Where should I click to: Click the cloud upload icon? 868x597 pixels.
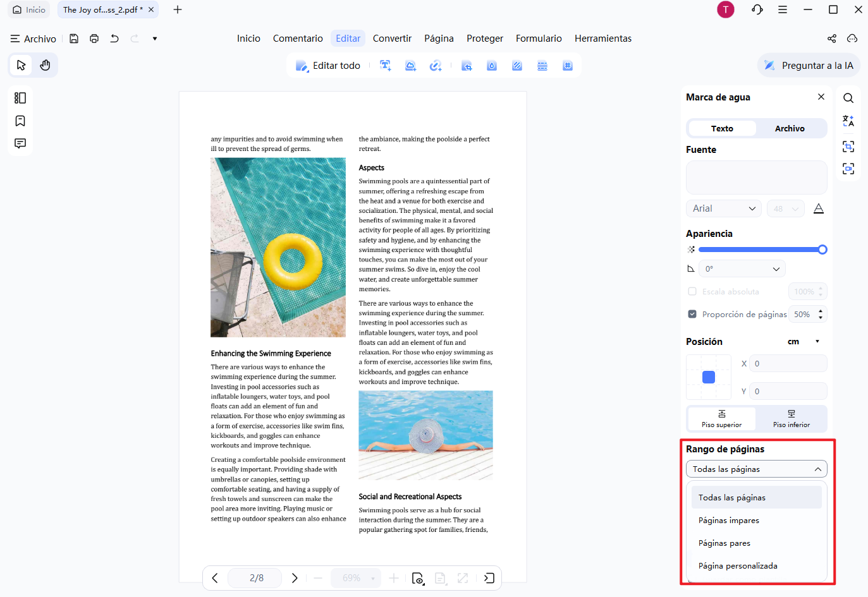(852, 39)
